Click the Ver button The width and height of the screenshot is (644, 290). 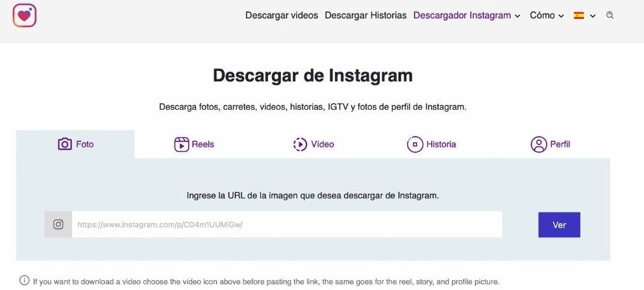560,225
